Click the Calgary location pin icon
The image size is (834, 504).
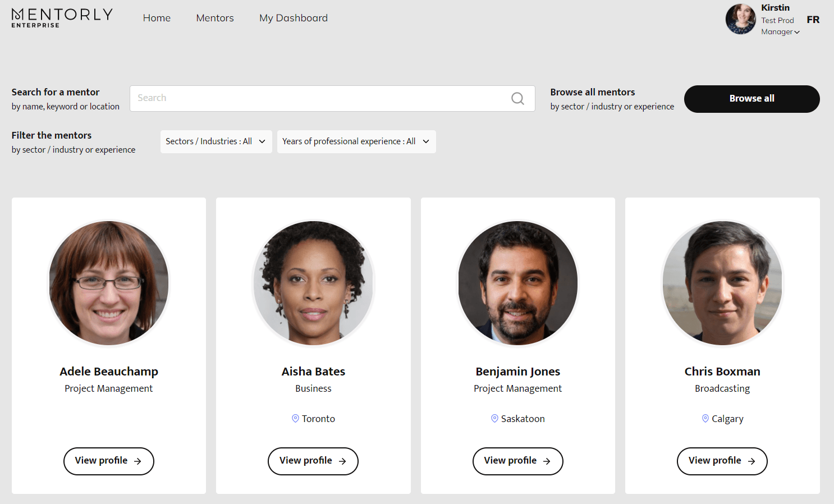pyautogui.click(x=705, y=419)
